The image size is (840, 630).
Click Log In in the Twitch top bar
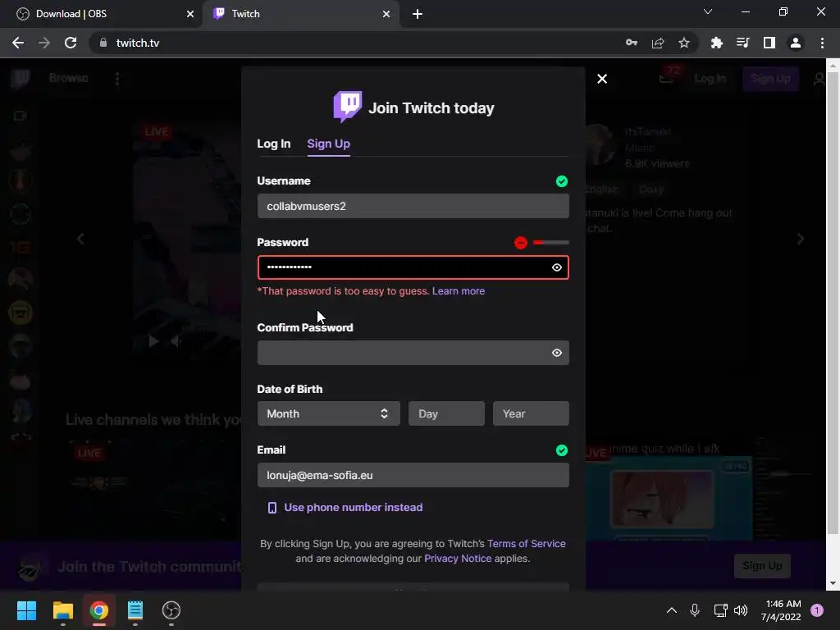[710, 79]
